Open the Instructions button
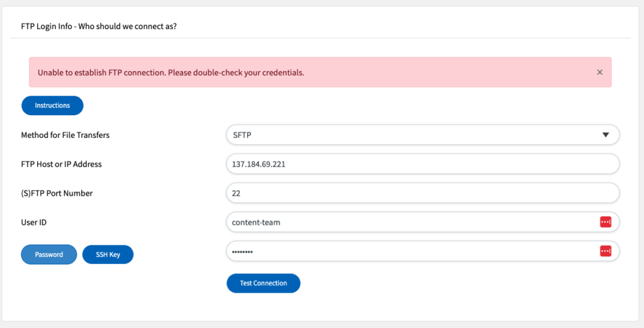The image size is (644, 328). 52,106
